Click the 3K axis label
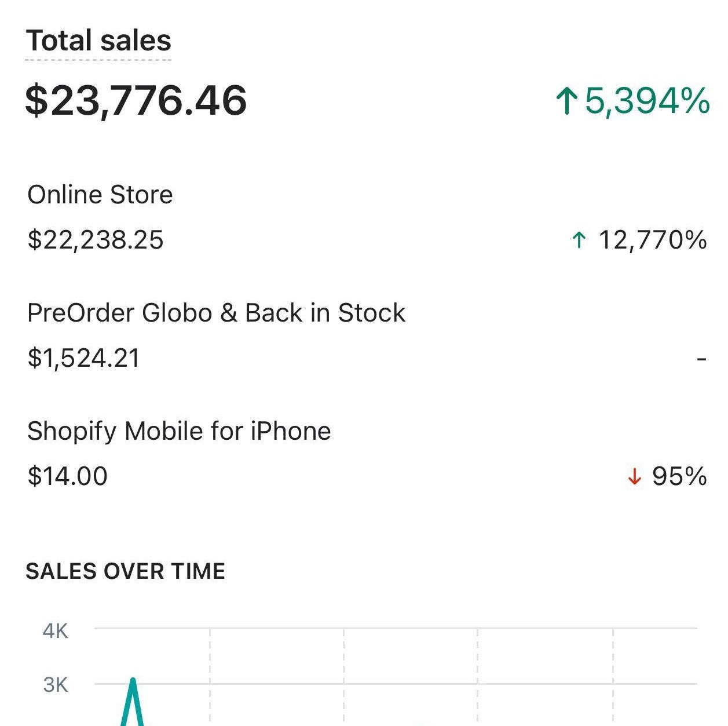This screenshot has width=728, height=726. pyautogui.click(x=56, y=685)
